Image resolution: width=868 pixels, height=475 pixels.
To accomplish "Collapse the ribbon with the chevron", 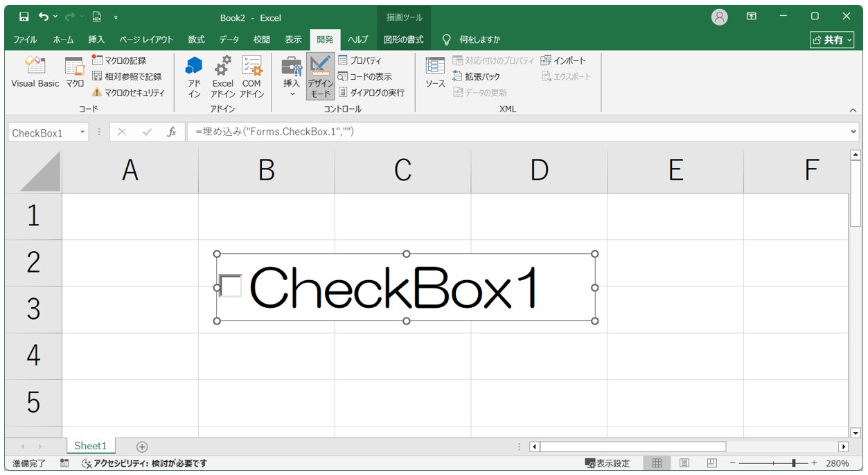I will click(853, 110).
